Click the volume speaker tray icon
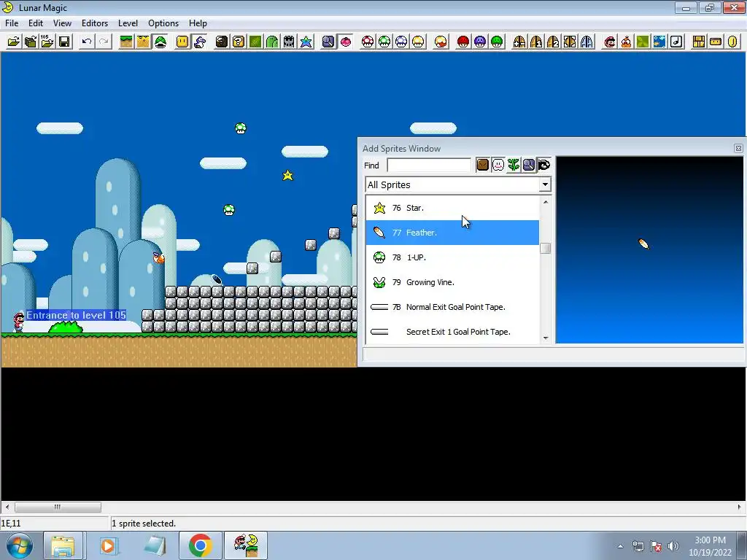Screen dimensions: 747x560 point(673,546)
